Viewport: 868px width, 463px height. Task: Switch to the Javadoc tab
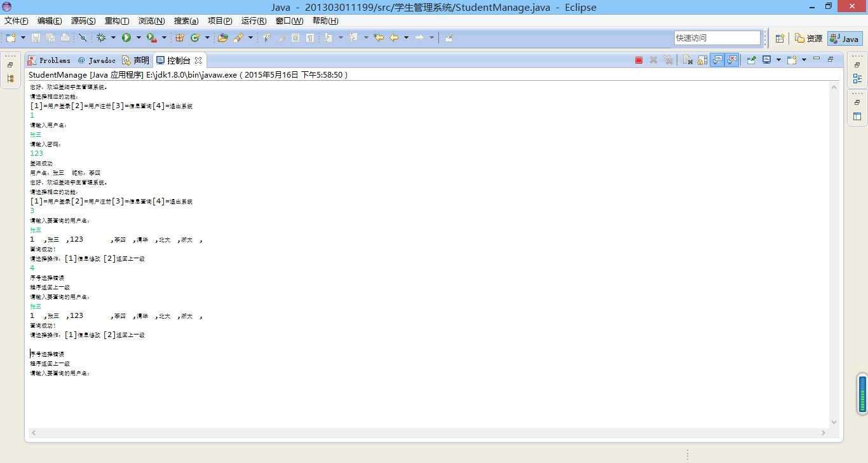point(97,60)
